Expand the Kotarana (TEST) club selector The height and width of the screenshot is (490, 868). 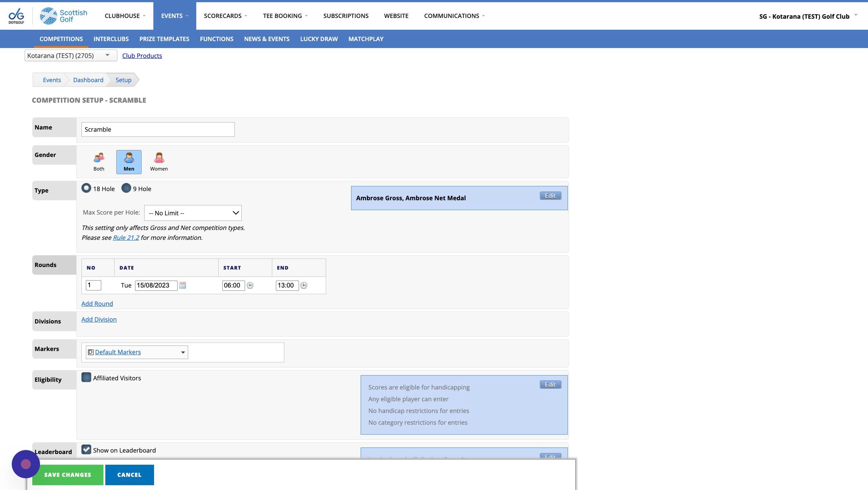(71, 55)
